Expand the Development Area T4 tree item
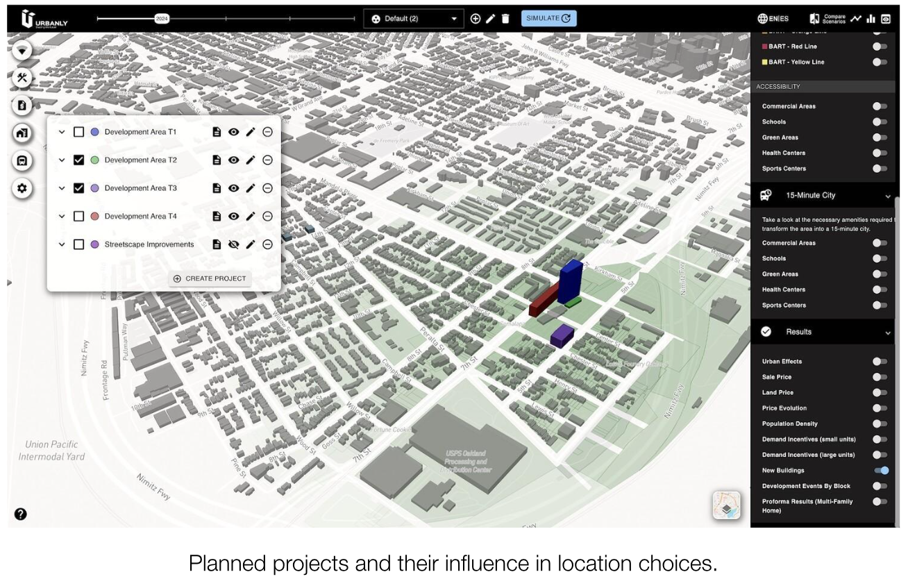 click(x=61, y=216)
